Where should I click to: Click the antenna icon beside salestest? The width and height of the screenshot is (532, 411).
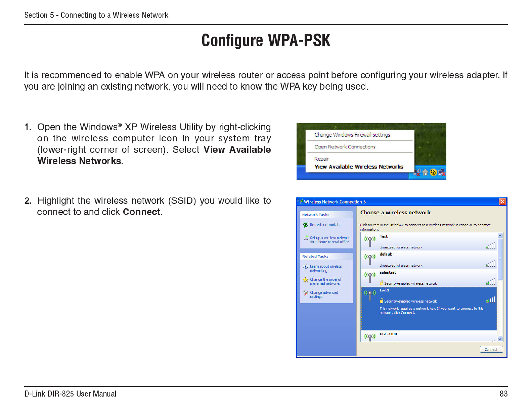point(370,277)
